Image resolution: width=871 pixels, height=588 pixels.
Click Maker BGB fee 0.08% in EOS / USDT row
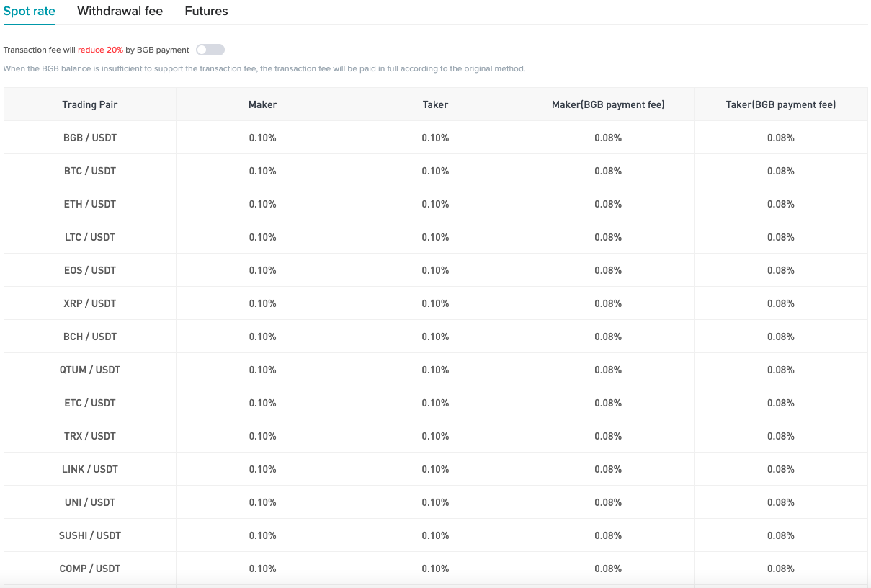(x=608, y=270)
